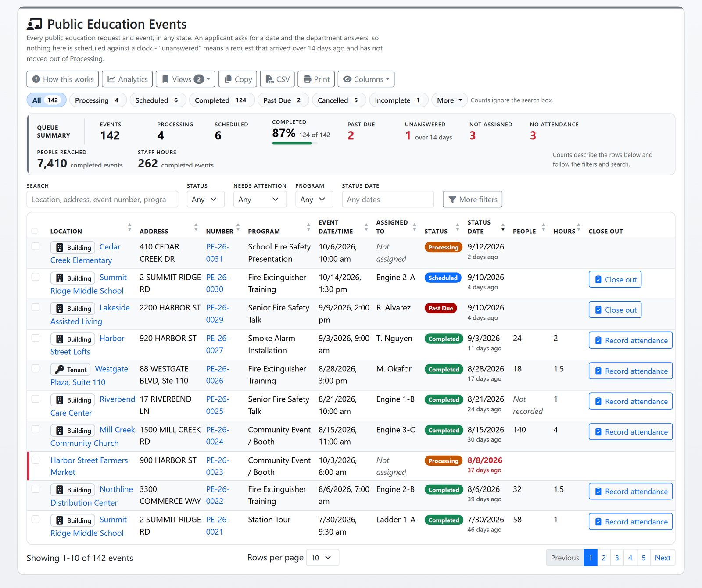The image size is (702, 588).
Task: Open Harbor Street Farmers Market location link
Action: pyautogui.click(x=89, y=466)
